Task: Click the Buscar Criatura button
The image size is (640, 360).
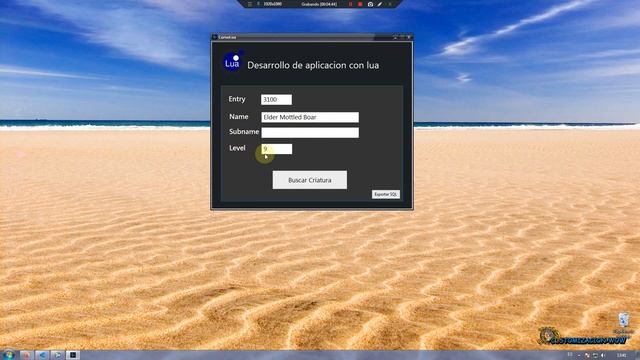Action: [x=310, y=180]
